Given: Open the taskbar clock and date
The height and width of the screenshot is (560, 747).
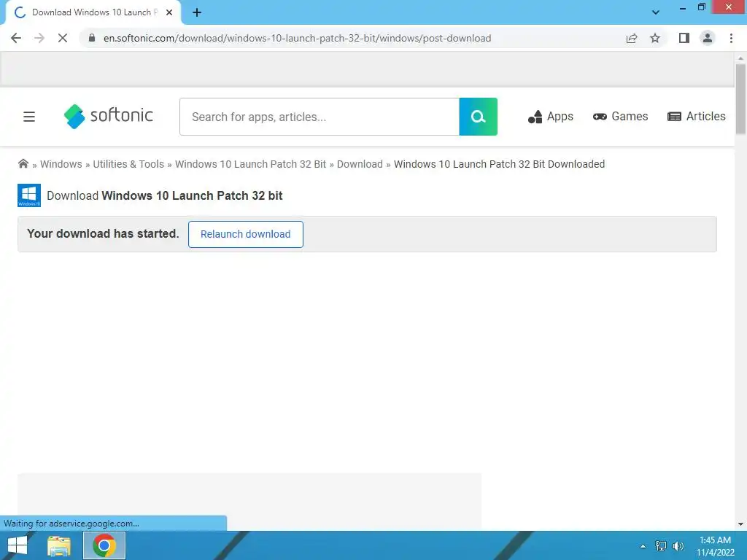Looking at the screenshot, I should tap(716, 546).
